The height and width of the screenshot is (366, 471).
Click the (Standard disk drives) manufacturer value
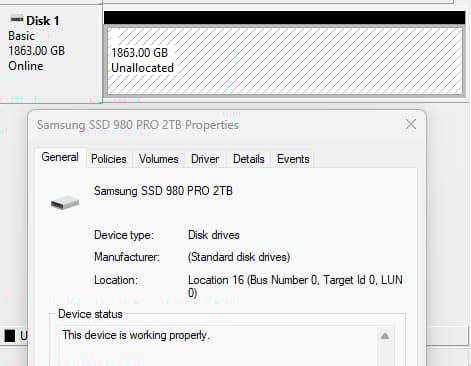click(239, 257)
